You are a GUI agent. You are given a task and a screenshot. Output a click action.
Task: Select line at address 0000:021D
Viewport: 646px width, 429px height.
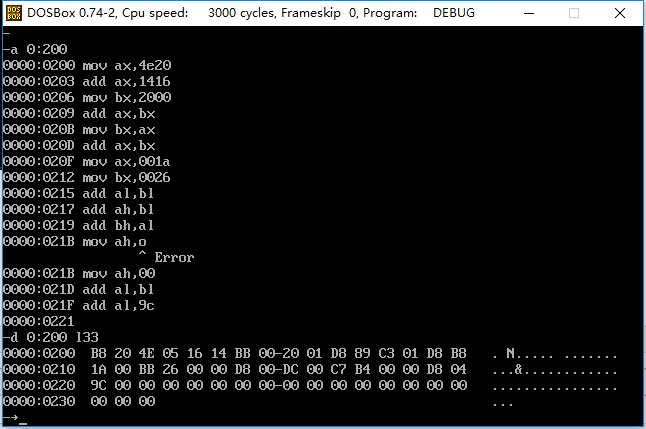(79, 290)
